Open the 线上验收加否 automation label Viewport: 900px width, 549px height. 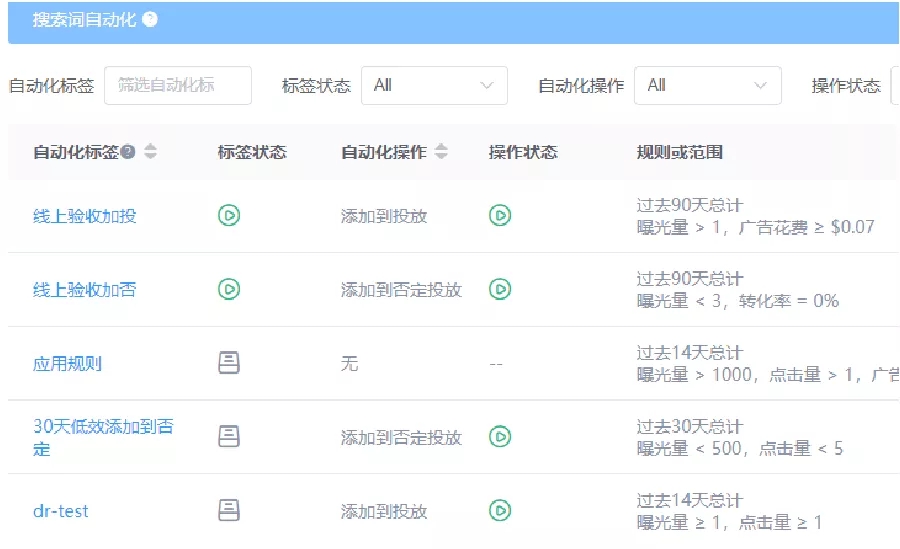point(85,289)
